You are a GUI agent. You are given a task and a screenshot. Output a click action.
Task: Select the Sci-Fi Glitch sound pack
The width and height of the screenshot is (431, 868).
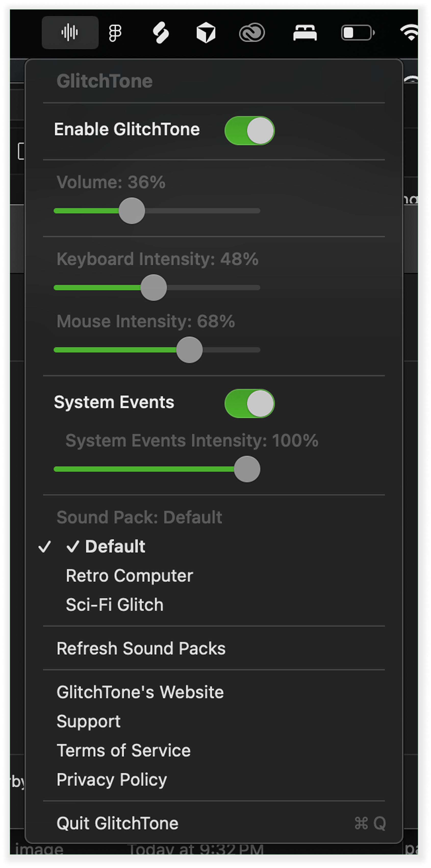coord(115,604)
